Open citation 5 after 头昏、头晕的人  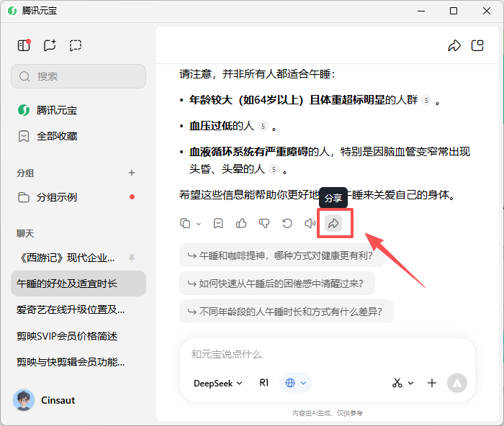coord(274,169)
